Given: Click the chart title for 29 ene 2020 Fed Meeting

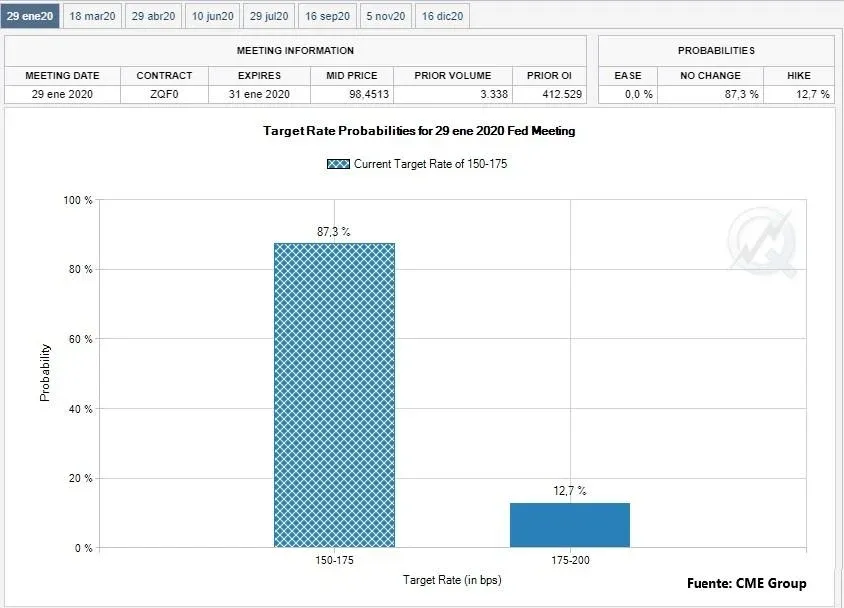Looking at the screenshot, I should (x=419, y=131).
